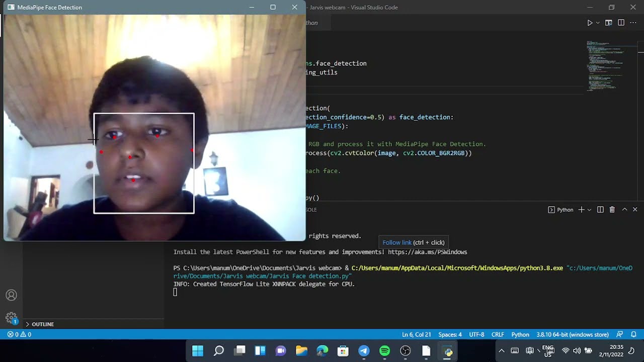Open taskbar Search magnifier
Image resolution: width=644 pixels, height=362 pixels.
[x=218, y=351]
